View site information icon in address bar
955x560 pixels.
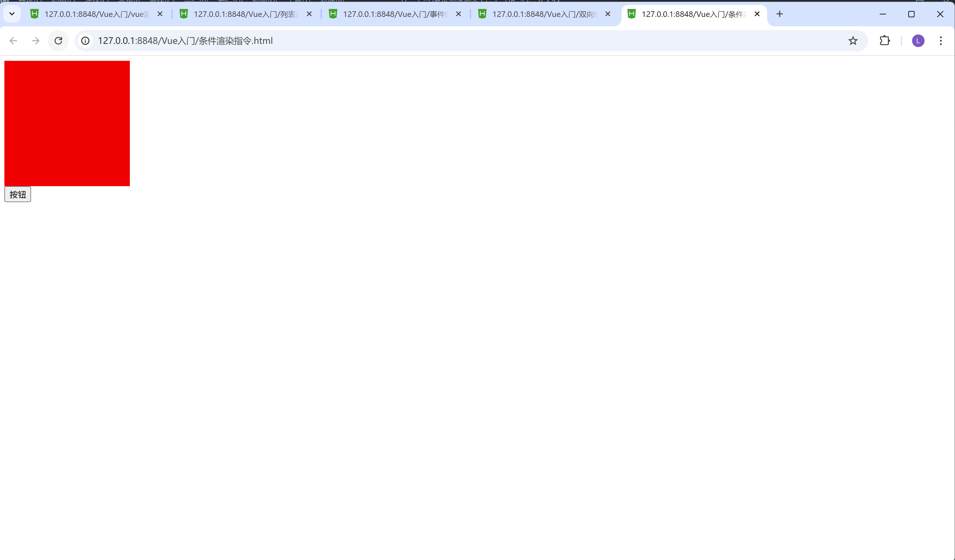(x=85, y=40)
